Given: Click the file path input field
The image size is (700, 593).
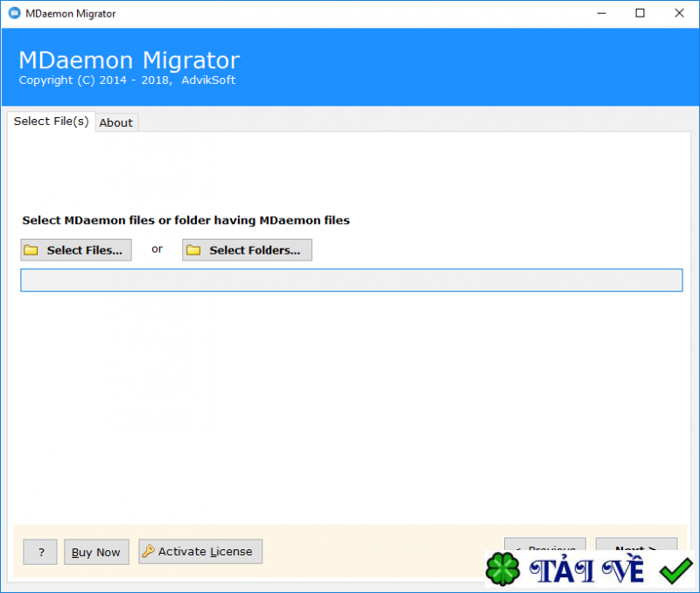Looking at the screenshot, I should tap(352, 280).
